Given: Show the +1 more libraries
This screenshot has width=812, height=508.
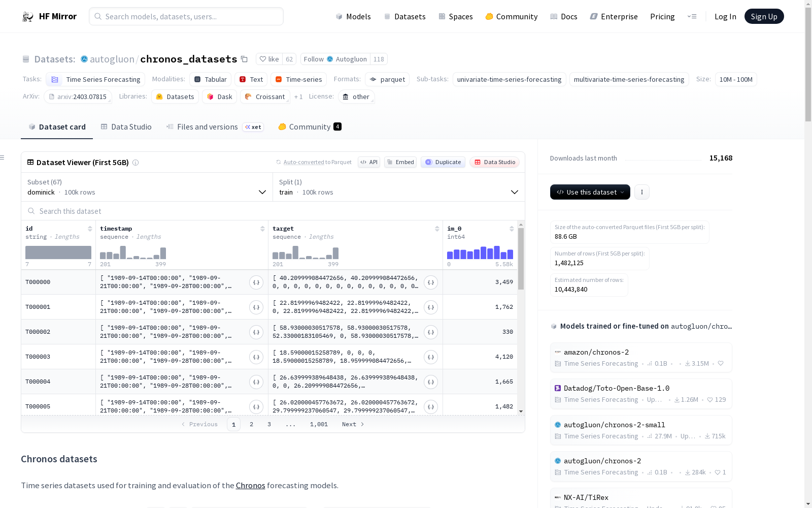Looking at the screenshot, I should (x=298, y=97).
